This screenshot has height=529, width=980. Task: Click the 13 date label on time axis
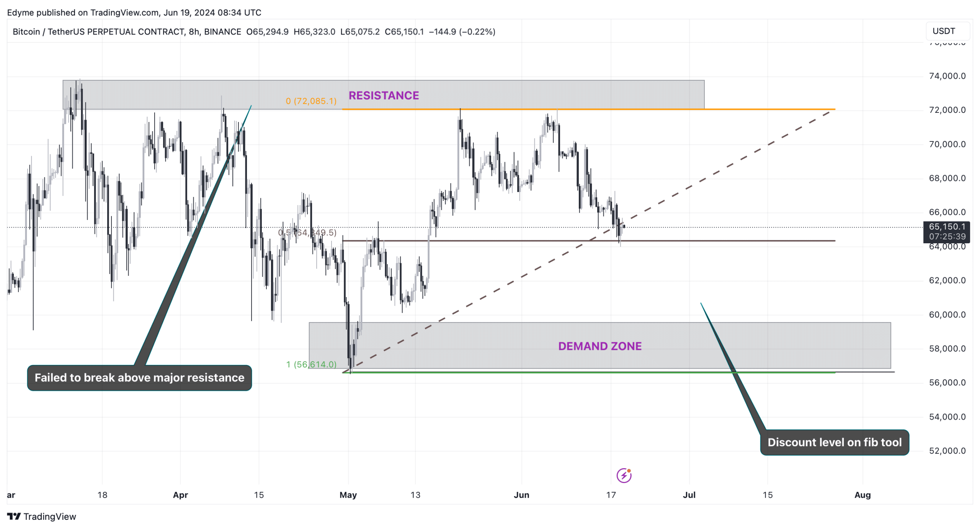click(x=415, y=495)
